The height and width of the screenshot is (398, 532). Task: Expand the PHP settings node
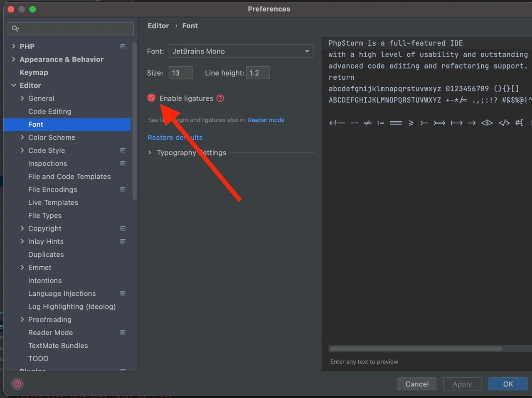pos(14,46)
